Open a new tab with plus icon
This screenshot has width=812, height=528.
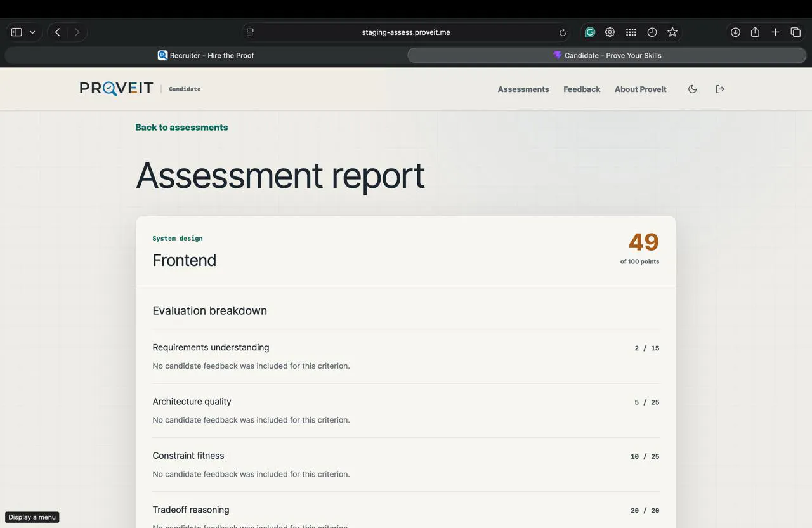click(x=775, y=32)
